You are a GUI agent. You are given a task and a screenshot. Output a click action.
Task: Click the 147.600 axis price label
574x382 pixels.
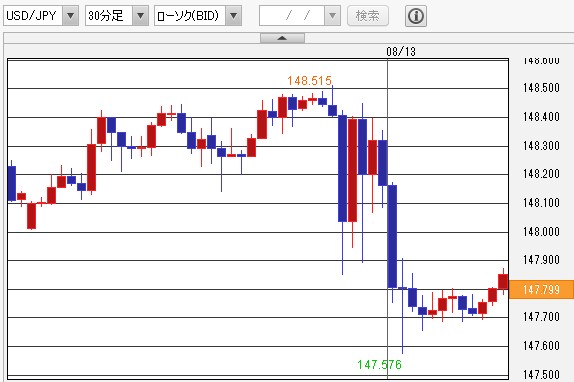(x=541, y=345)
